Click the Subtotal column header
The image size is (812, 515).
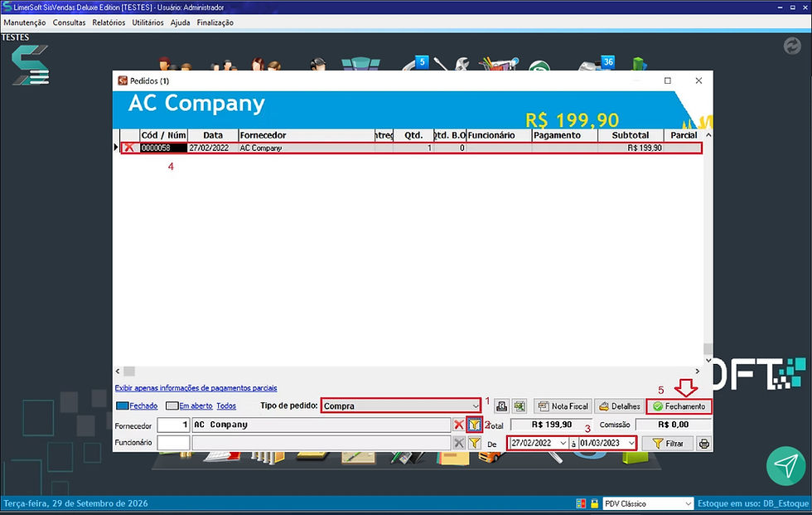click(x=631, y=135)
